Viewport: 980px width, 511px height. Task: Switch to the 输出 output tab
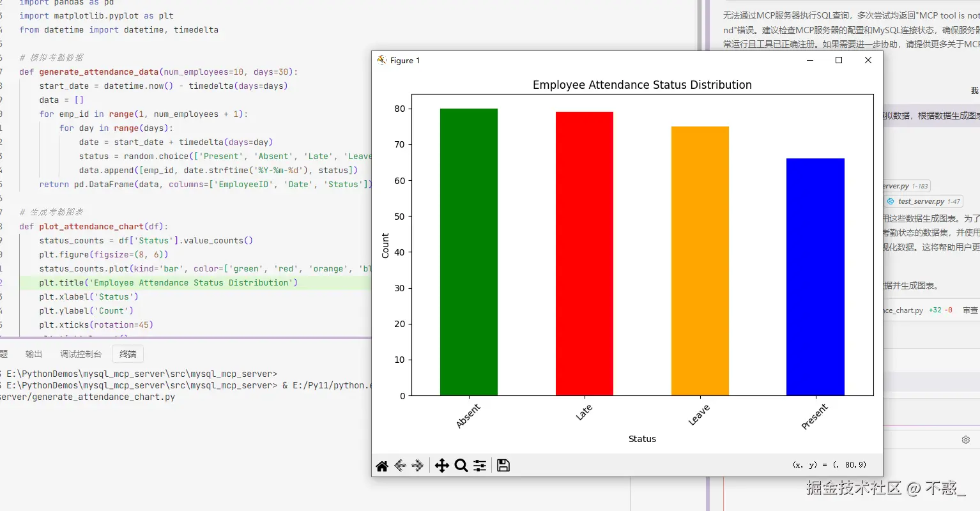click(x=34, y=354)
